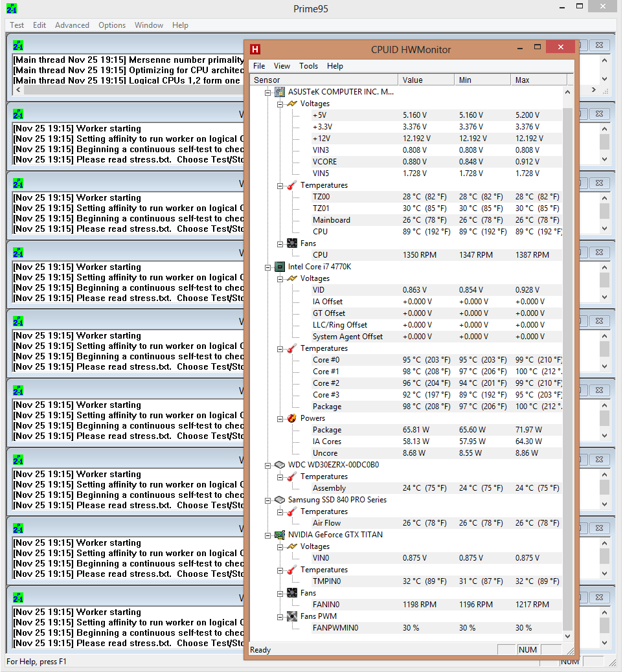The width and height of the screenshot is (623, 672).
Task: Open Prime95 Advanced menu
Action: click(72, 25)
